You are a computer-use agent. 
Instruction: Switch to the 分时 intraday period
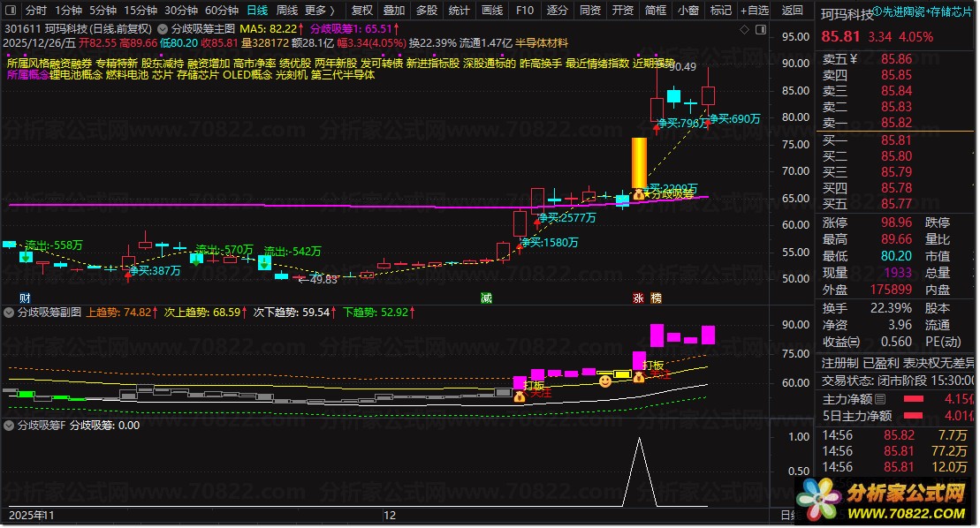[36, 10]
